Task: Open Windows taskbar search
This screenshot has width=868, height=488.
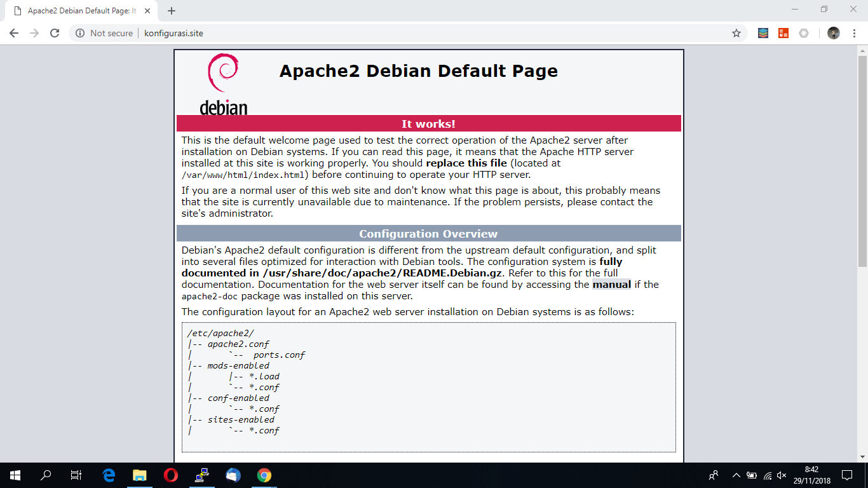Action: (x=46, y=475)
